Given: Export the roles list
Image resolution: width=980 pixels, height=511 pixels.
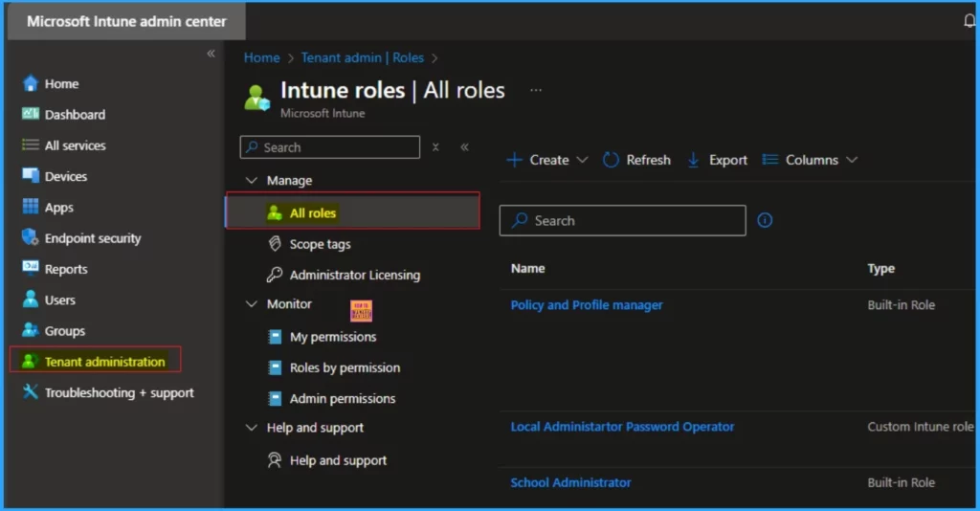Looking at the screenshot, I should click(717, 160).
